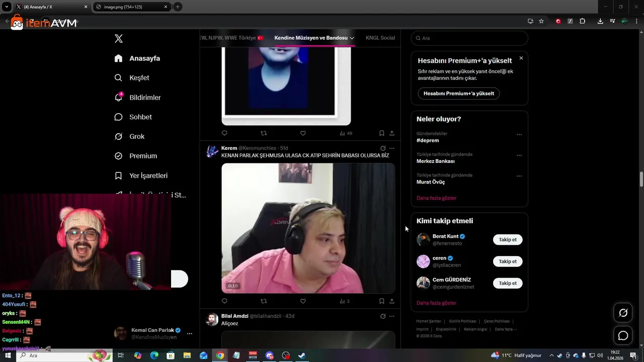The height and width of the screenshot is (362, 644).
Task: Show more trends under Neler oluyor
Action: (436, 198)
